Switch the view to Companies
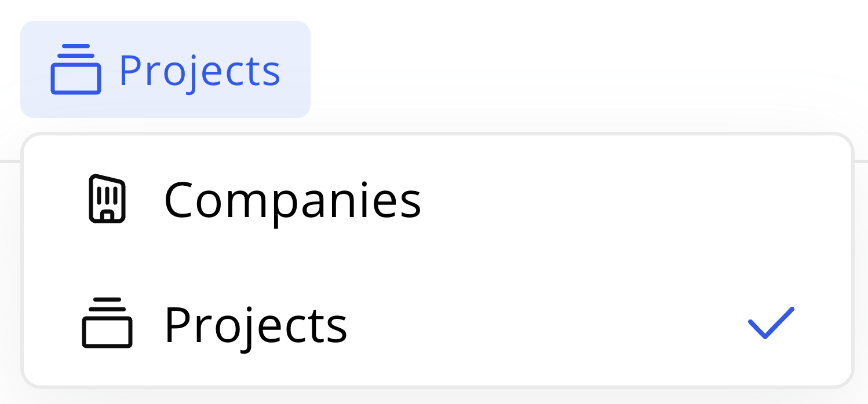Image resolution: width=868 pixels, height=404 pixels. point(292,200)
